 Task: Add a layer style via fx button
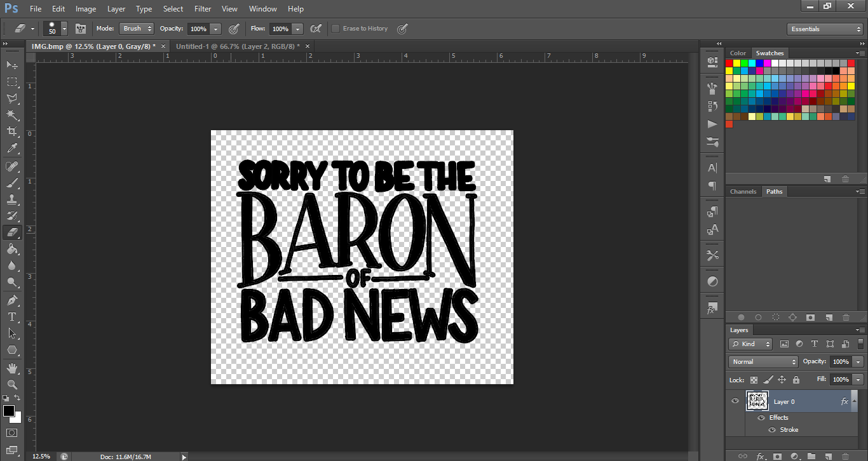[760, 456]
